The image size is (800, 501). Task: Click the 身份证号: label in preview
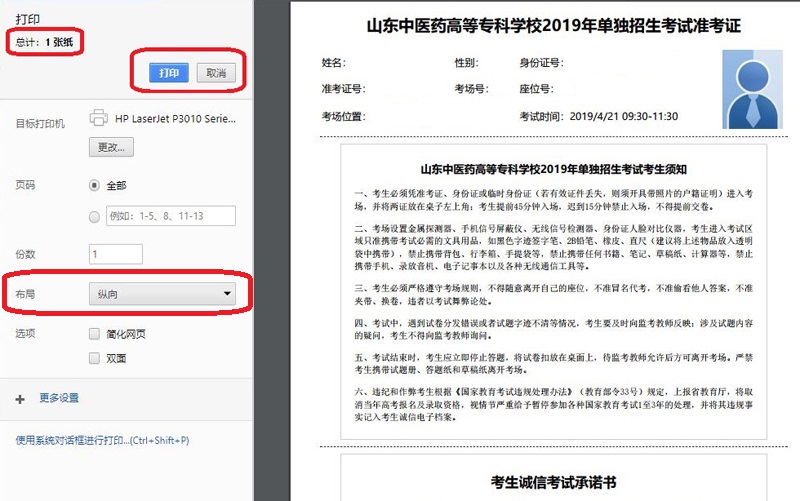pos(542,63)
